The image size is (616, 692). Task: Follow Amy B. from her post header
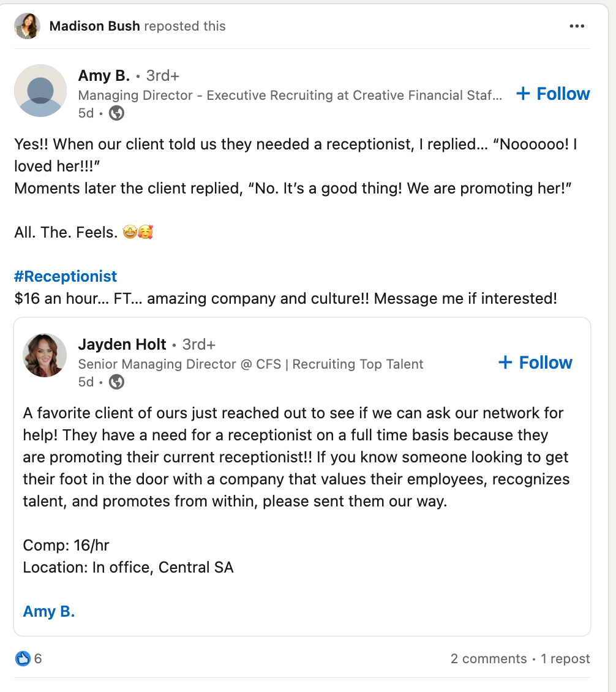pyautogui.click(x=553, y=94)
